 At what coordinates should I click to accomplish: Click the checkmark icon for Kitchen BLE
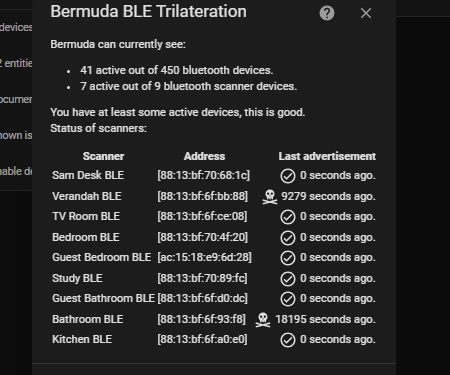(288, 340)
